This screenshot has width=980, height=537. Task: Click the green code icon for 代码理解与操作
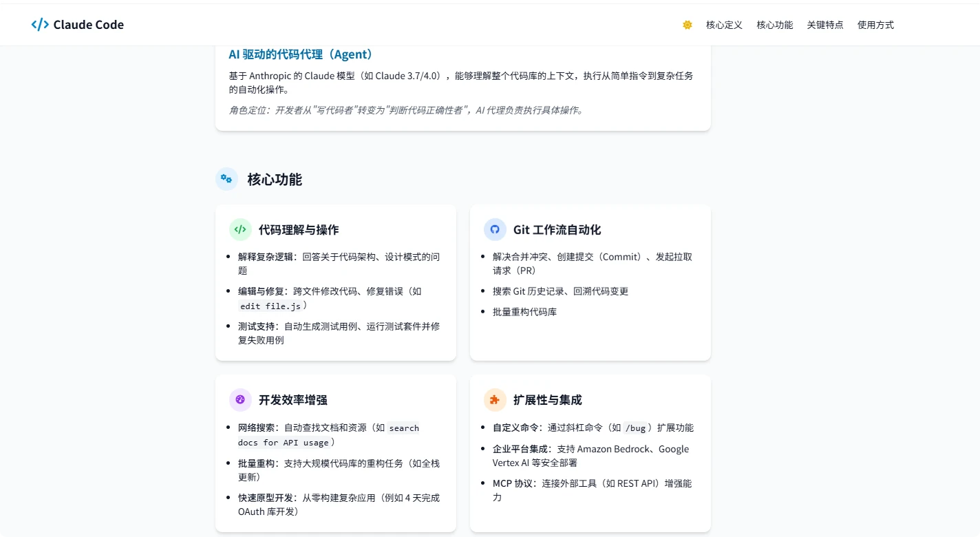[240, 229]
